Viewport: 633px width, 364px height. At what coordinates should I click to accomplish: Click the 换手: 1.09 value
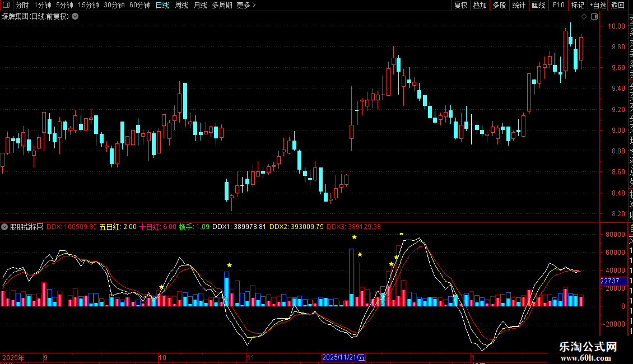click(194, 227)
